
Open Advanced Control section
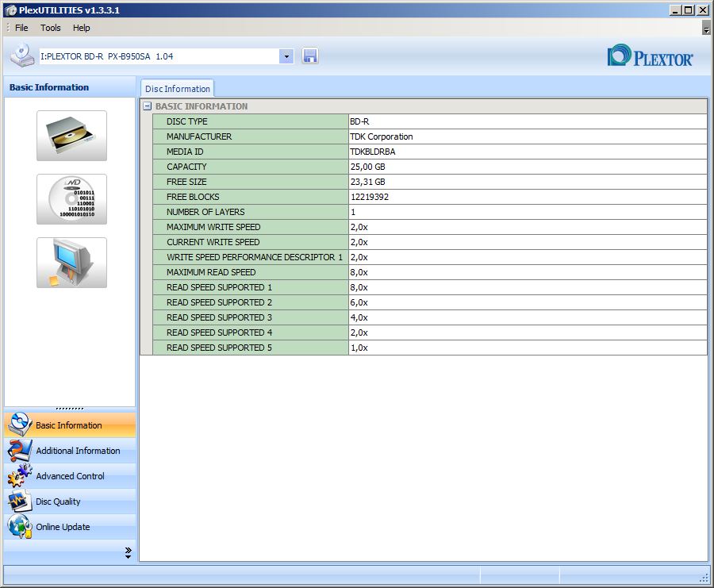pyautogui.click(x=70, y=476)
